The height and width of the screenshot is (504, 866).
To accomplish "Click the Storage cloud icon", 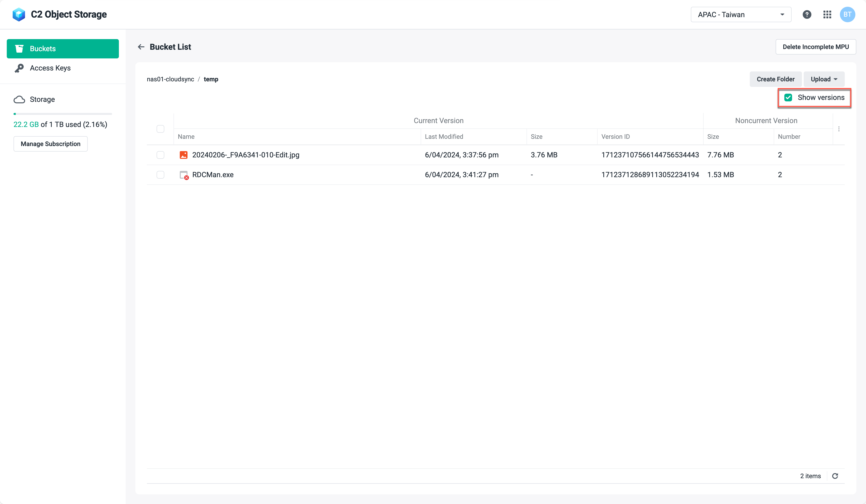I will coord(19,99).
